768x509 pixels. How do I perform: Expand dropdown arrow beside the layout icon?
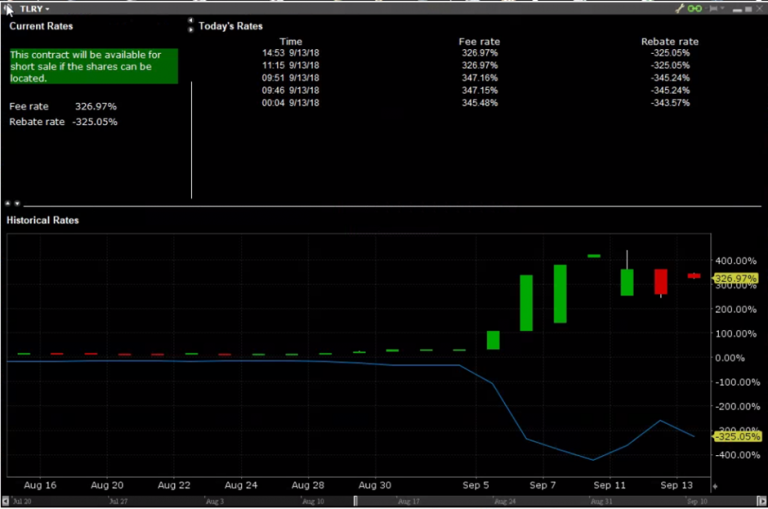tap(724, 8)
